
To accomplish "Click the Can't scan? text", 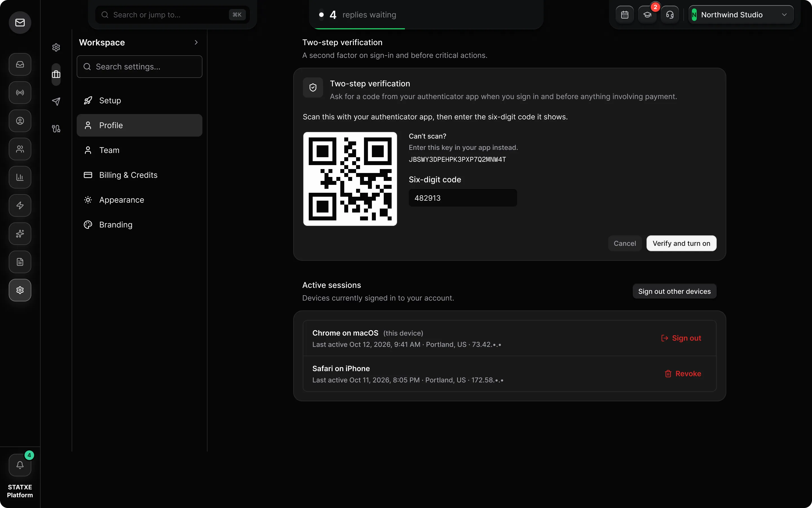I will click(x=427, y=136).
